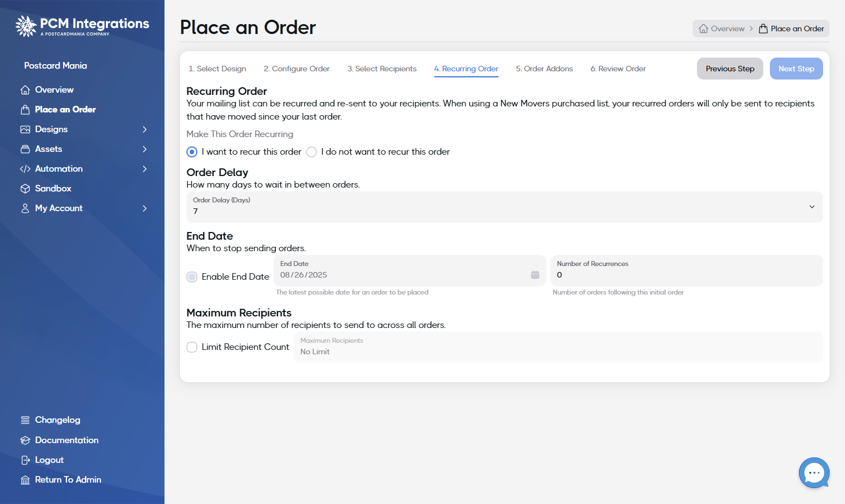Click the Next Step button

pos(796,69)
